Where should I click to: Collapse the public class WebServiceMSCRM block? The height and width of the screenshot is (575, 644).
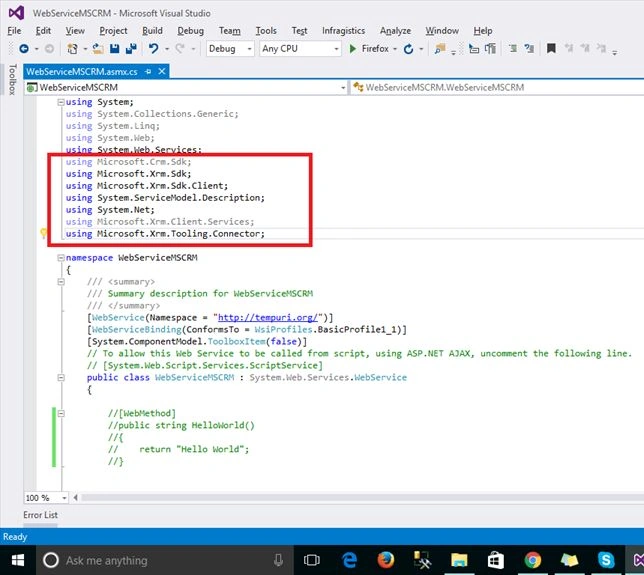click(61, 377)
